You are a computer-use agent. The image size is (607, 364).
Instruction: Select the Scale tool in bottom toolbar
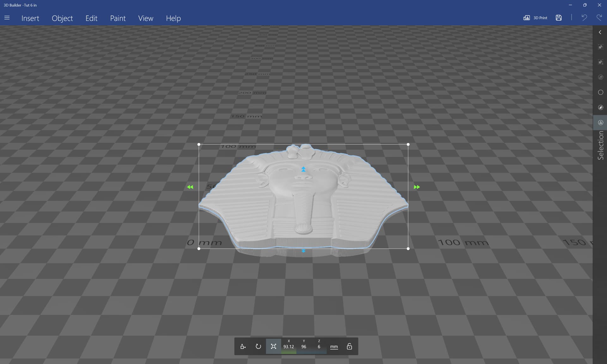tap(273, 346)
